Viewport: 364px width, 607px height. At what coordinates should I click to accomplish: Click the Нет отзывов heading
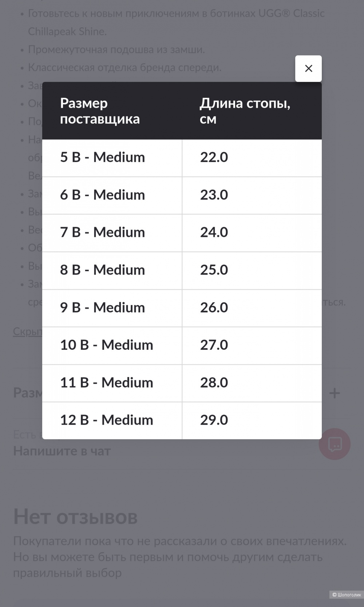[76, 517]
